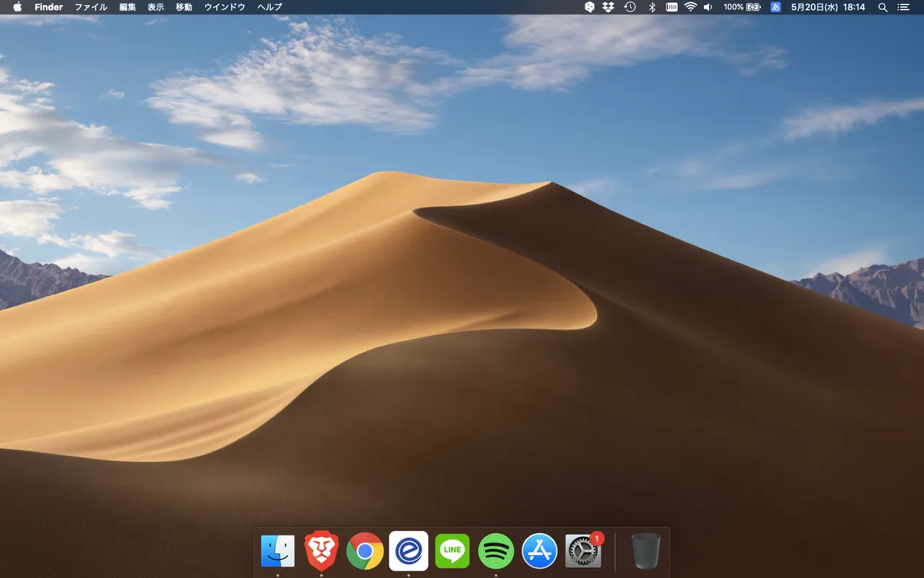Click the date and time 5月20日(水) 18:14
The image size is (924, 578).
[828, 7]
